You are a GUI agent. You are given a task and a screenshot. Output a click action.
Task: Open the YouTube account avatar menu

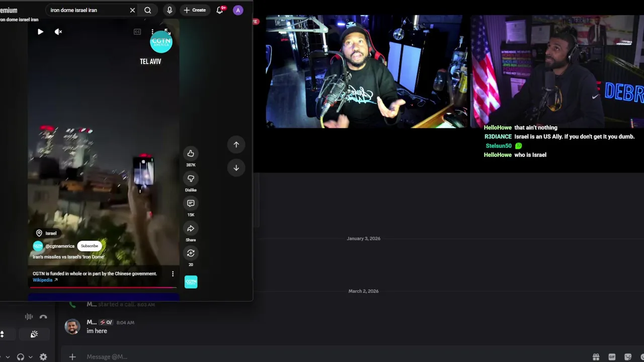pos(238,10)
